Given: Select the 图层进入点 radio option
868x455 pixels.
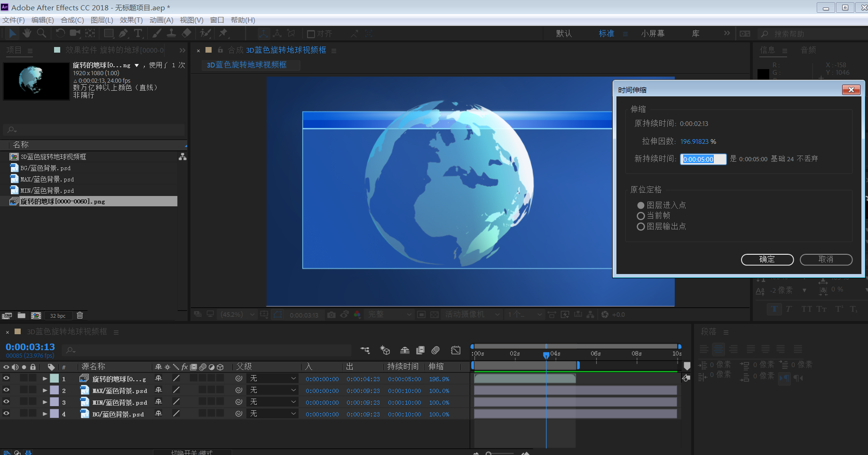Looking at the screenshot, I should [x=640, y=205].
